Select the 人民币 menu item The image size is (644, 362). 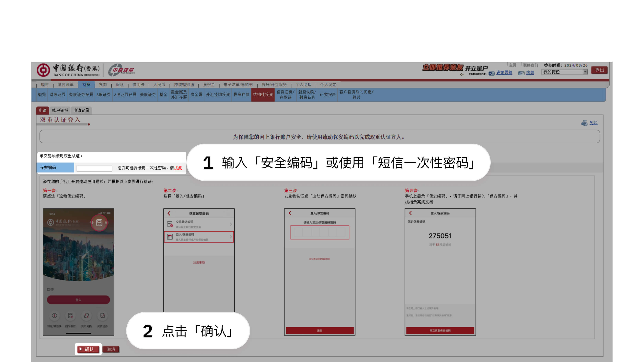click(159, 85)
